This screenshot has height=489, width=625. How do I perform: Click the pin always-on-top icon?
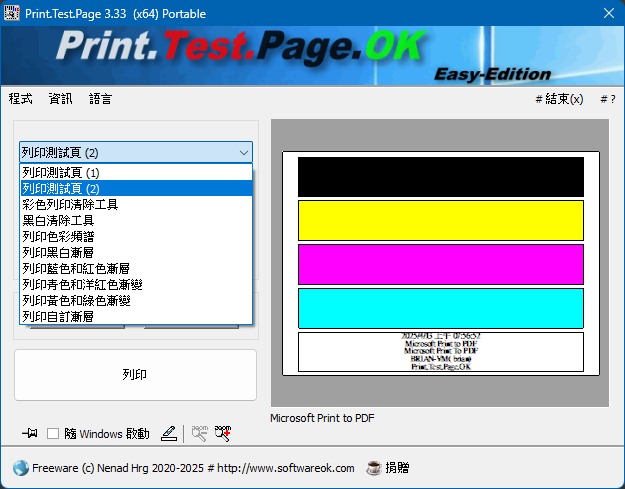pos(32,433)
